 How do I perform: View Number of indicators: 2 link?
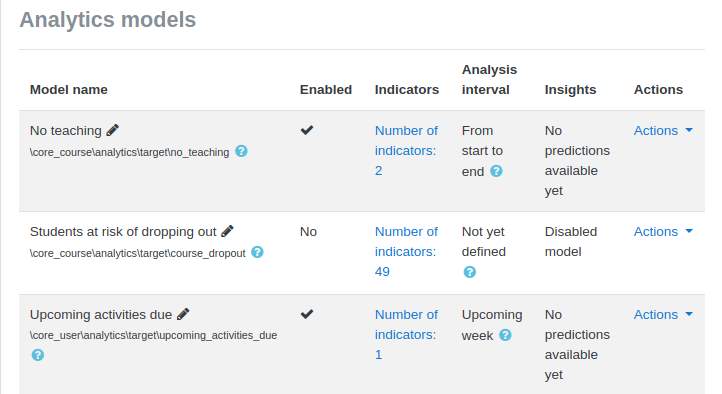[406, 151]
